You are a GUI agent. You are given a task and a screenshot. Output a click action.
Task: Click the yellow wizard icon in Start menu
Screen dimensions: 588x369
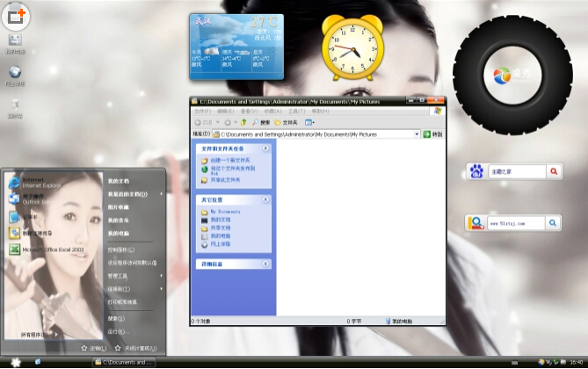point(14,233)
